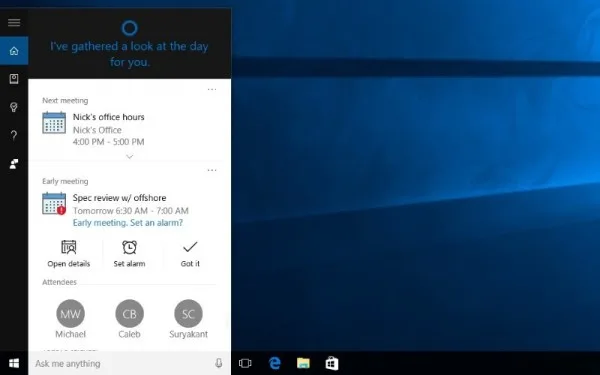Click the Cortana circle logo
This screenshot has width=600, height=375.
[129, 28]
